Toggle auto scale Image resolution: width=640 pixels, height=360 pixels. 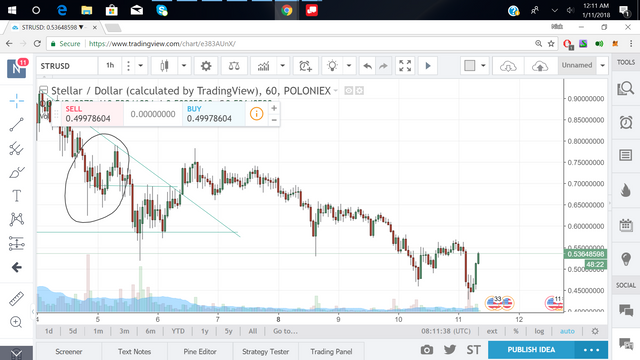567,331
